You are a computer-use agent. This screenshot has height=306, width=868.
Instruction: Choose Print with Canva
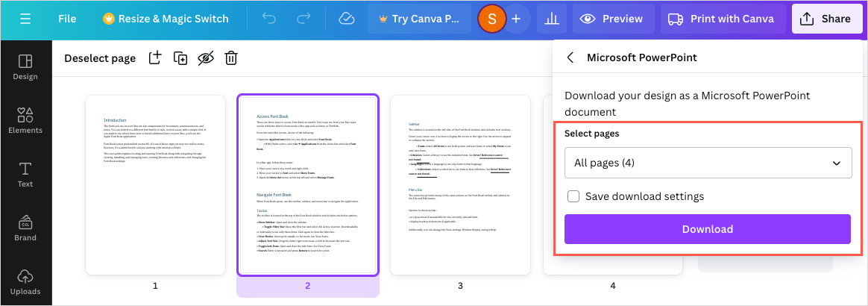pos(723,19)
